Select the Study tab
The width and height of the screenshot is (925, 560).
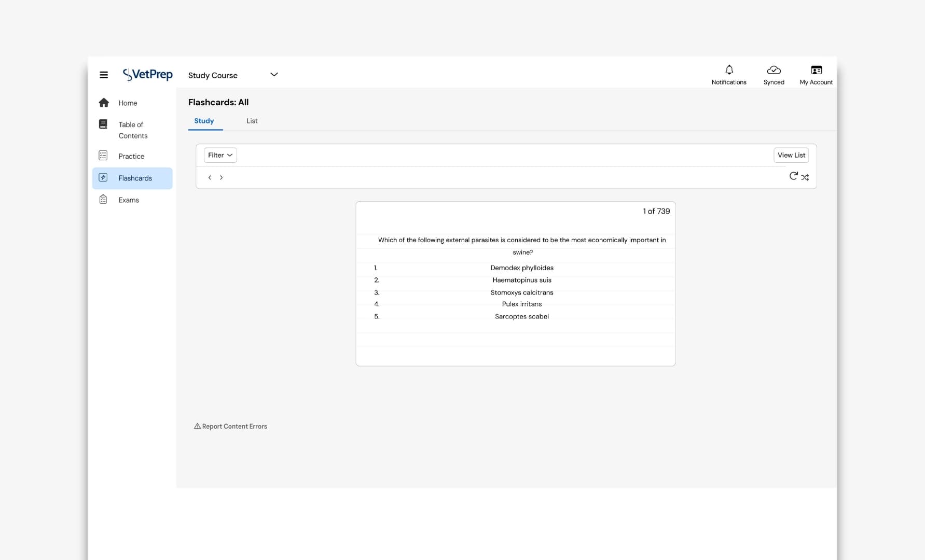click(x=204, y=121)
